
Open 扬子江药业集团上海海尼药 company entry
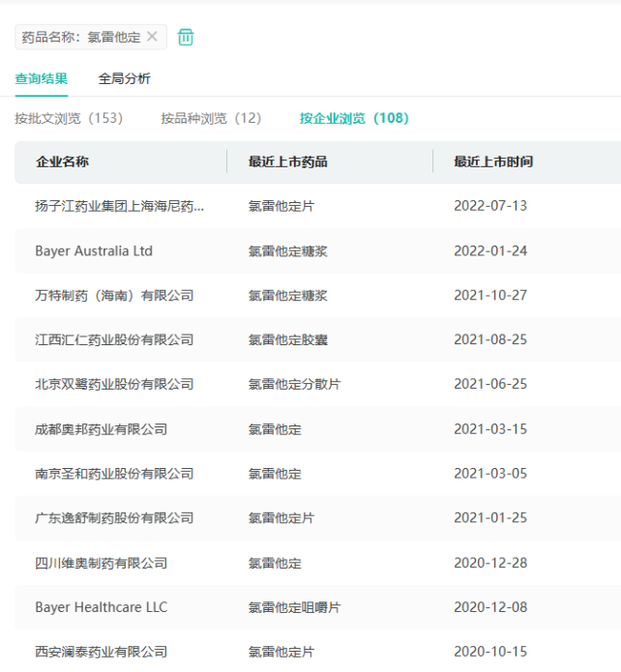coord(119,206)
